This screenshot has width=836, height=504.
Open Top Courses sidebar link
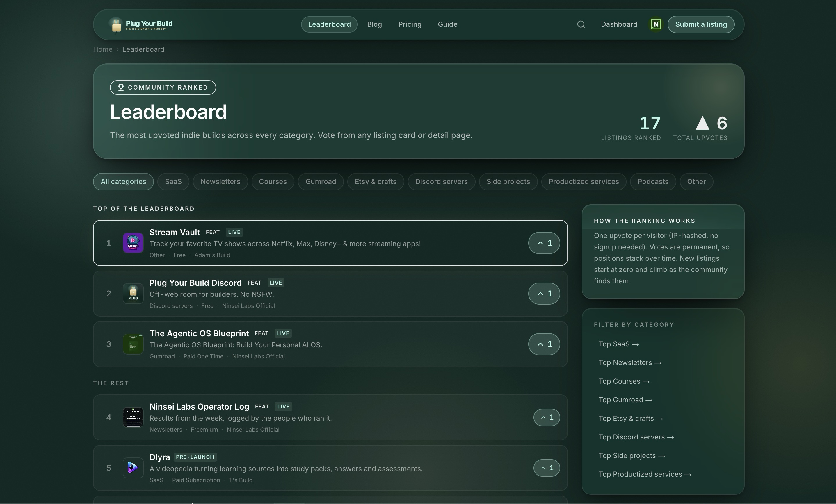pos(624,381)
